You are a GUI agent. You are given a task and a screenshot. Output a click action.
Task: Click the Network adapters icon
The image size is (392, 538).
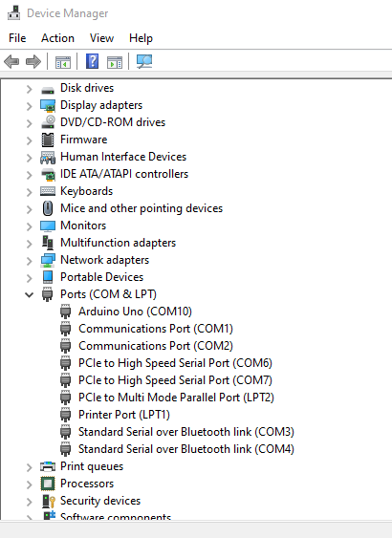48,260
